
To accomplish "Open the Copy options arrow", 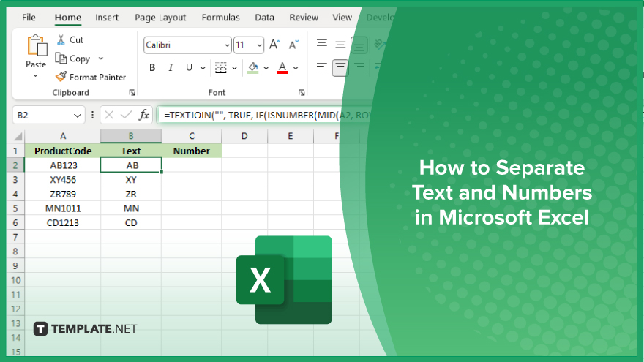I will point(101,59).
